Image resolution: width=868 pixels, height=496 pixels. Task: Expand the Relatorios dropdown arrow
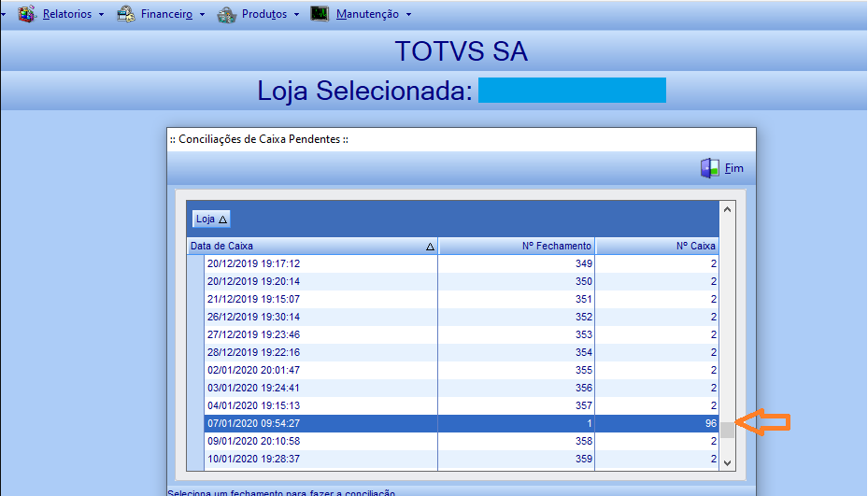pyautogui.click(x=101, y=14)
